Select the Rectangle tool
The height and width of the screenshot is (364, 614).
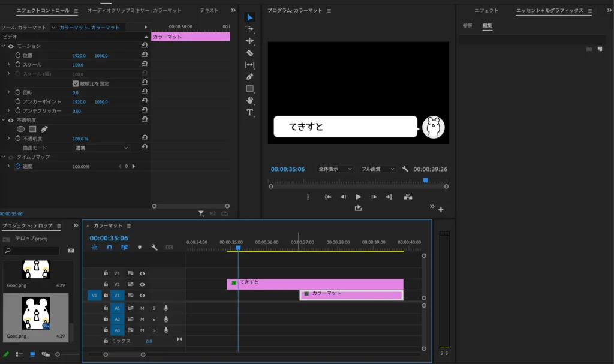(x=250, y=89)
